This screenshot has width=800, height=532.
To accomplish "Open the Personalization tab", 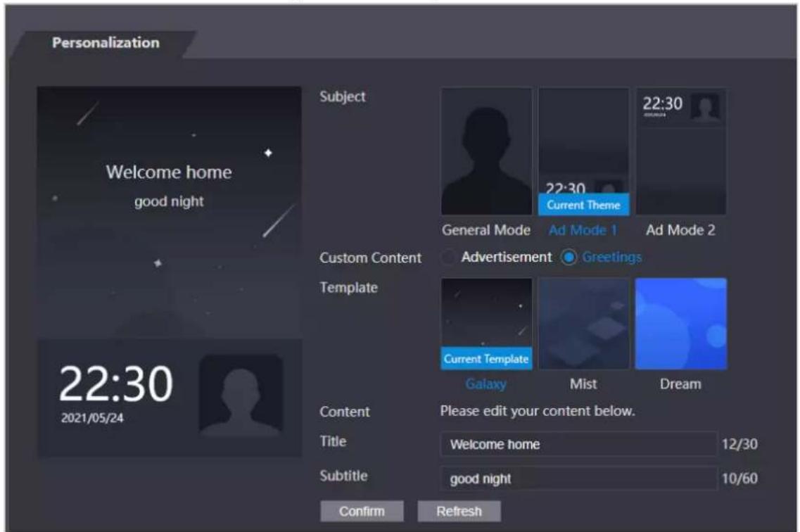I will 106,43.
